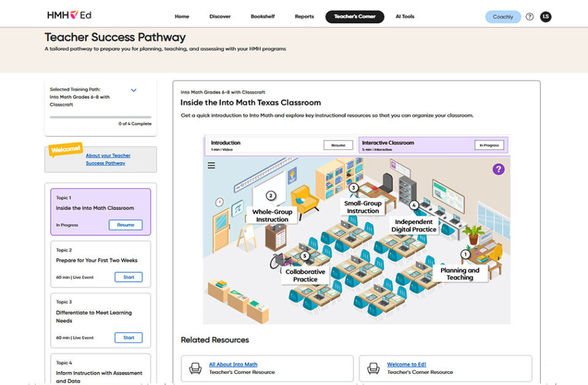Click the HMH Ed logo
This screenshot has width=588, height=385.
(69, 15)
